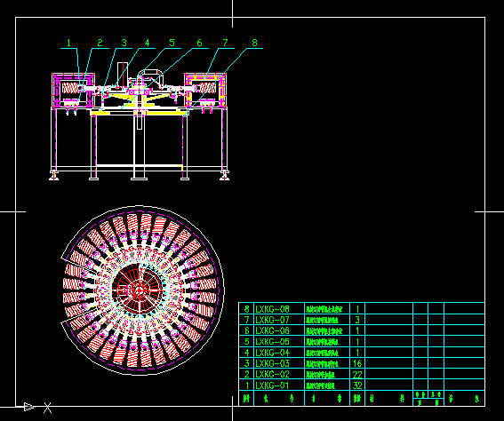Click the LXKG-03 part code cell
This screenshot has height=421, width=504.
pos(279,363)
